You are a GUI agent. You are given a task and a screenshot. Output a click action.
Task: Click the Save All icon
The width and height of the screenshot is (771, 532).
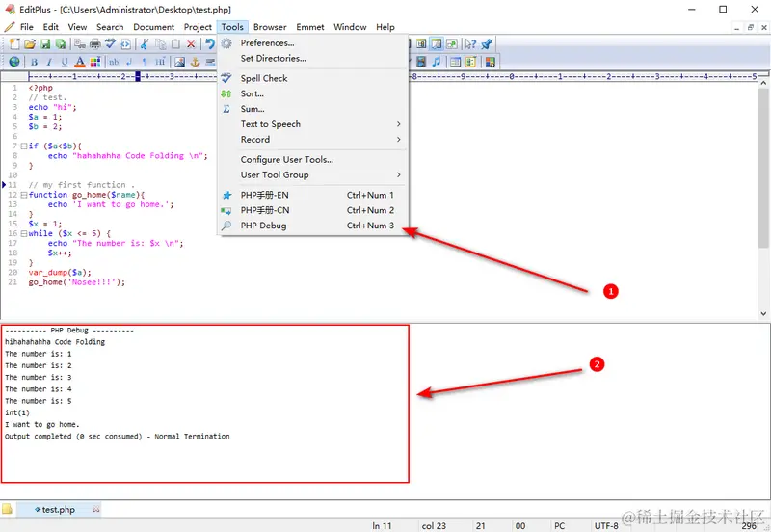pyautogui.click(x=61, y=44)
